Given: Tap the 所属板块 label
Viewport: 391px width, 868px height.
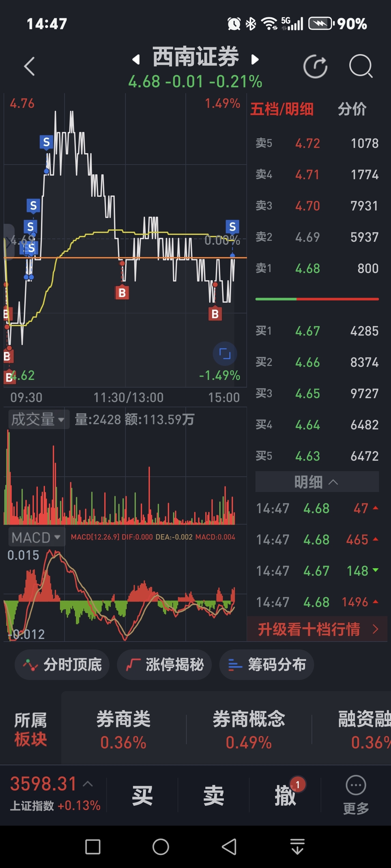Looking at the screenshot, I should tap(30, 729).
